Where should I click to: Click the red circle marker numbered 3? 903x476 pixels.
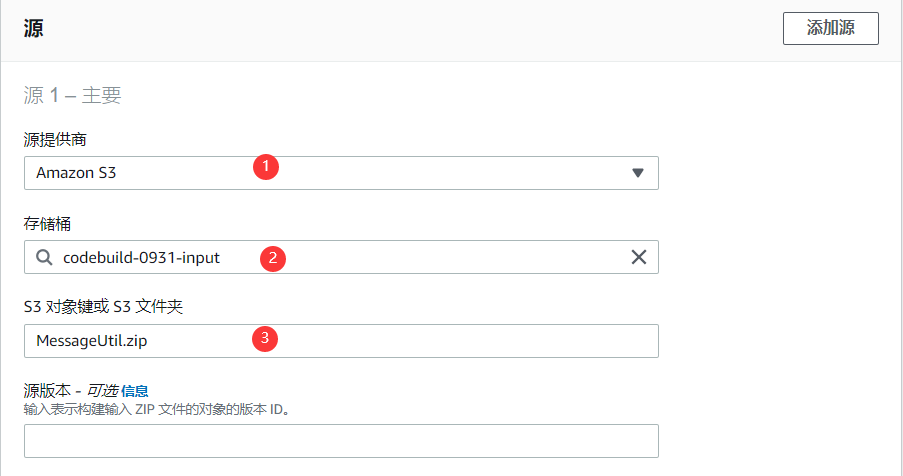point(265,338)
